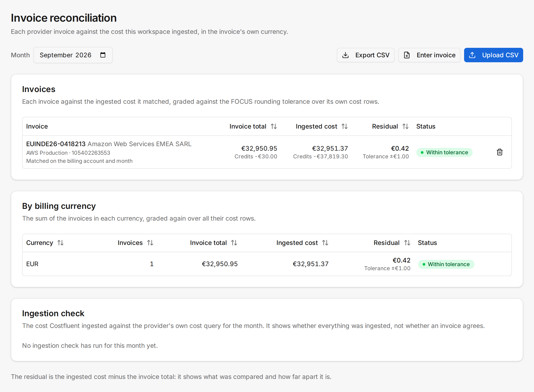The image size is (534, 392).
Task: Click 'Tolerance ±€1.00' in EUR row
Action: [387, 268]
